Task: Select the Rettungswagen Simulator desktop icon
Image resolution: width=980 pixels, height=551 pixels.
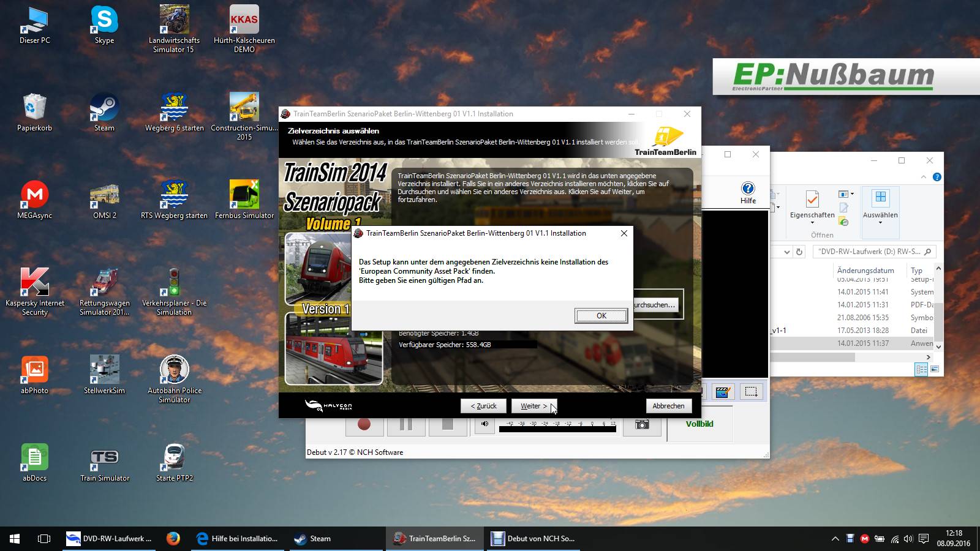Action: [104, 292]
